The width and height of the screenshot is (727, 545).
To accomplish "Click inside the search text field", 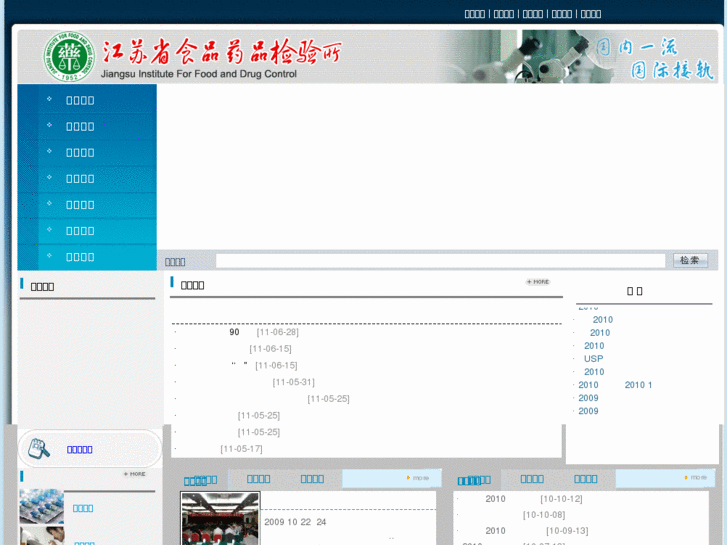I will [x=440, y=261].
